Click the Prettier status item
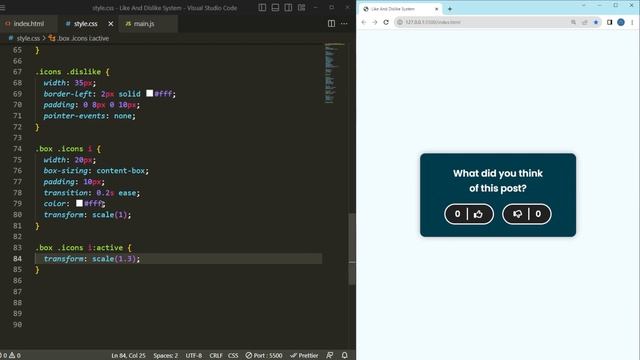640x360 pixels. point(304,356)
